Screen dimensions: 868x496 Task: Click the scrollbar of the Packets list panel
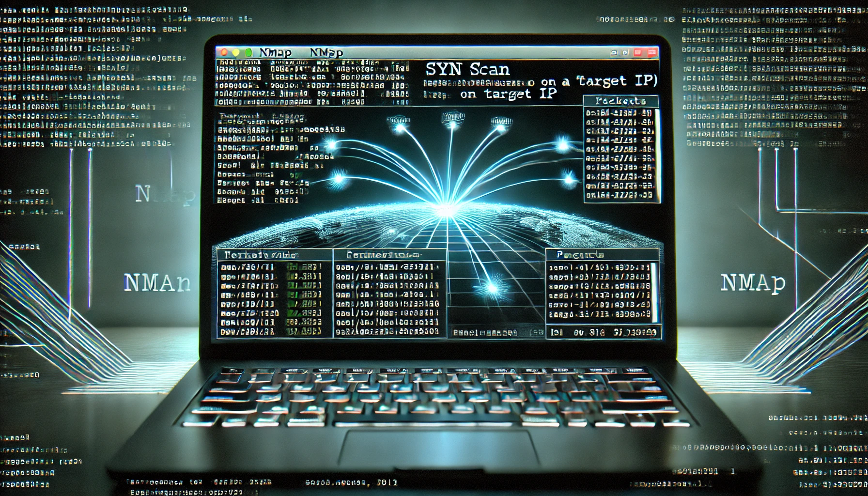pos(657,155)
